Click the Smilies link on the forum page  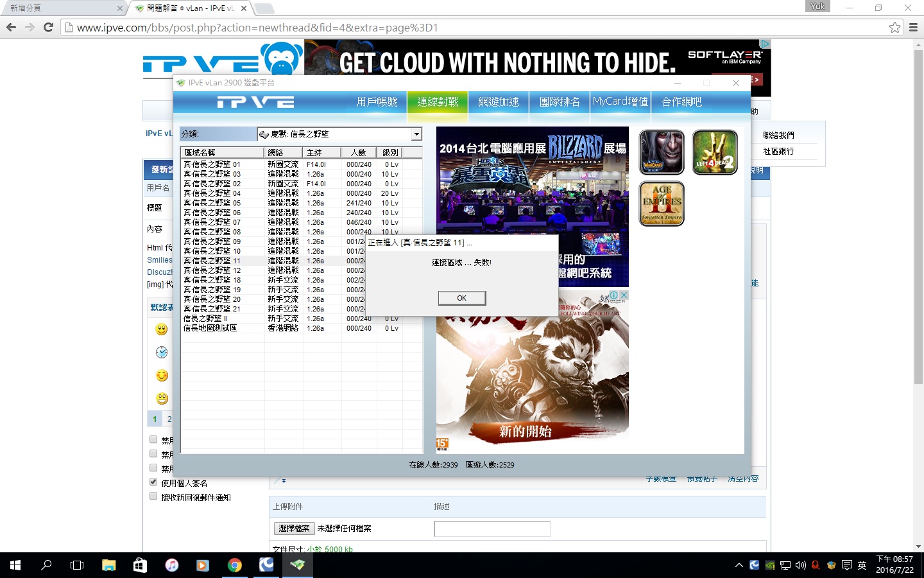point(160,260)
